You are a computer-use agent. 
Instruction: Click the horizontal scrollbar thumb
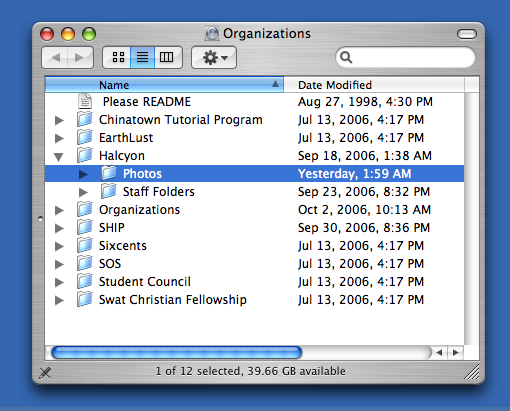177,352
